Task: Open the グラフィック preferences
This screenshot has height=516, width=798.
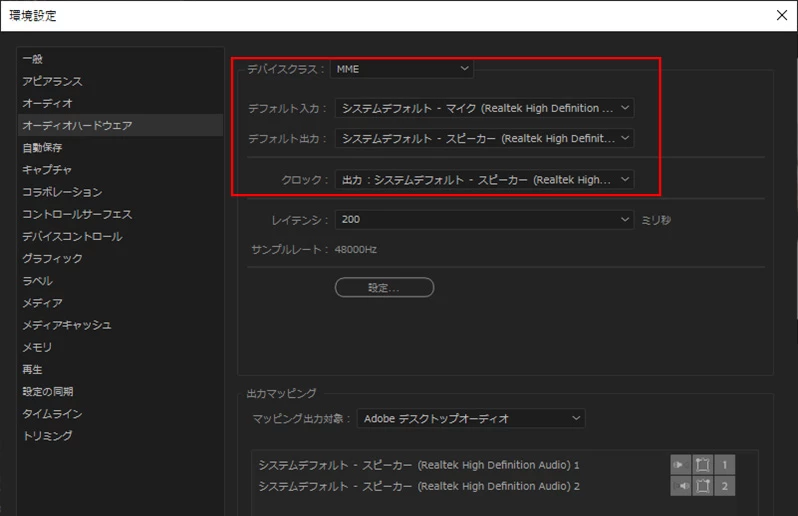Action: tap(120, 259)
